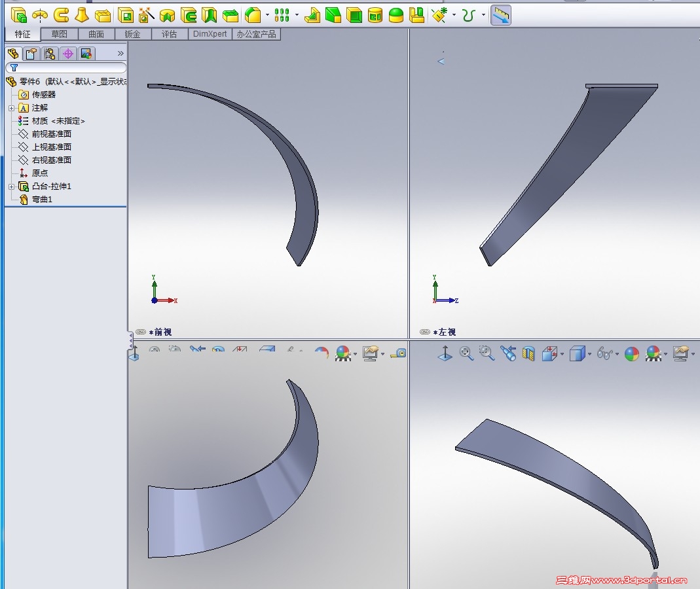Screen dimensions: 700x589
Task: Expand the 凸台-拉伸1 feature node
Action: 12,187
